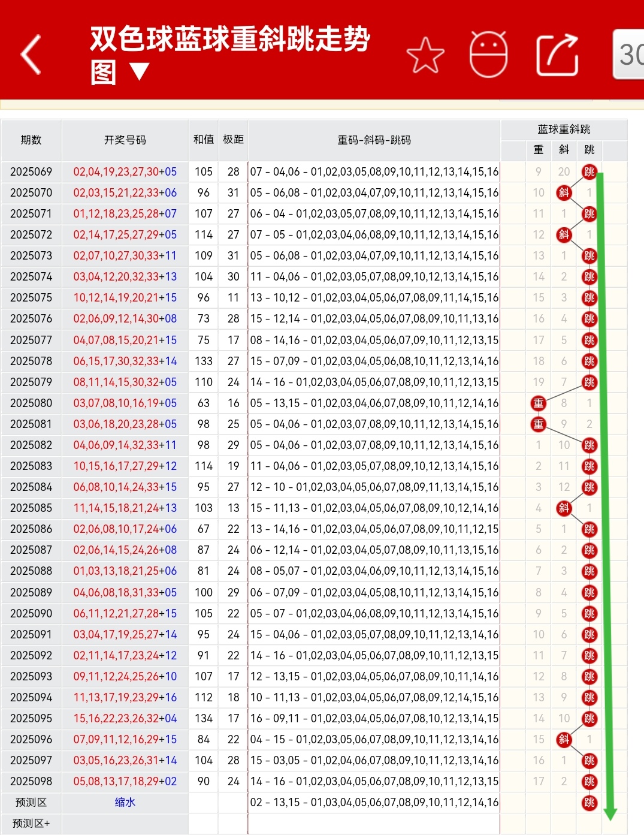Select the 开奖号码 column header
644x835 pixels.
coord(124,140)
